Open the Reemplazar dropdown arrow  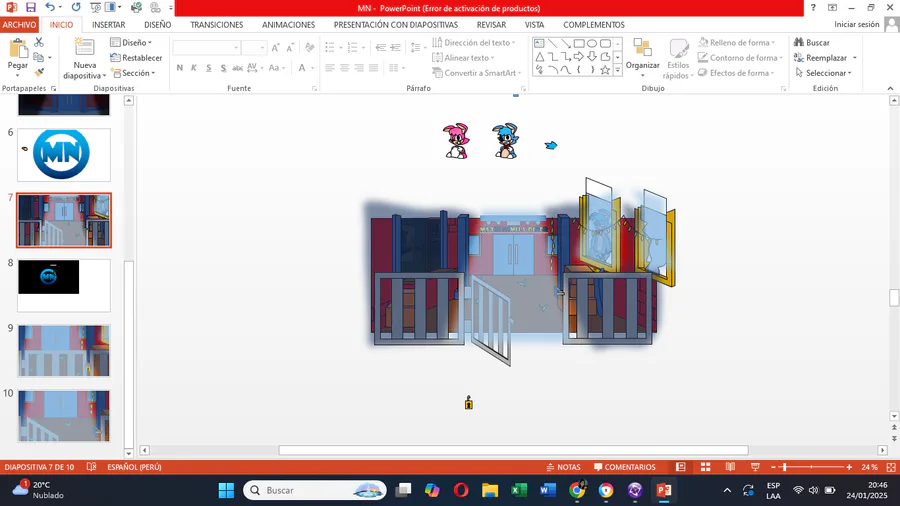click(x=855, y=58)
